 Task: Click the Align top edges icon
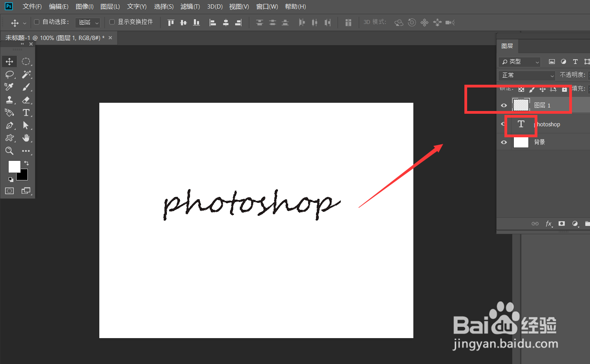coord(171,23)
